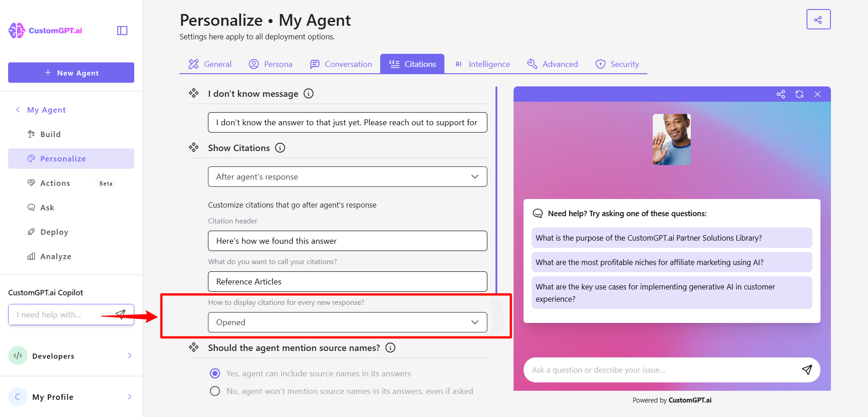Screen dimensions: 868x417
Task: Click the General tab tools icon
Action: [193, 64]
